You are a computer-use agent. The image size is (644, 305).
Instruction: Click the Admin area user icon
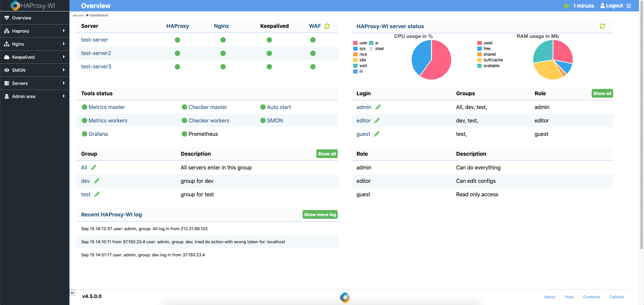pos(7,96)
